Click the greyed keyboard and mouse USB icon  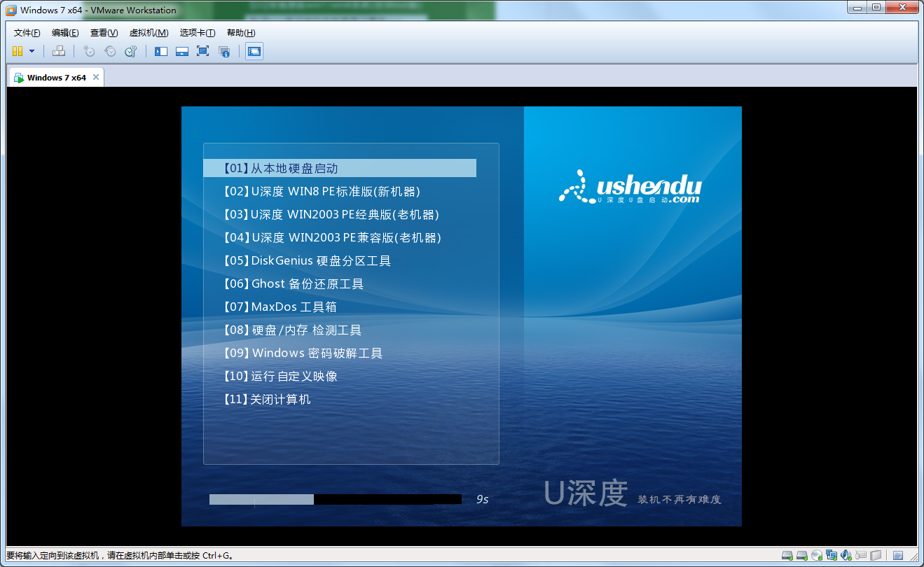click(861, 556)
